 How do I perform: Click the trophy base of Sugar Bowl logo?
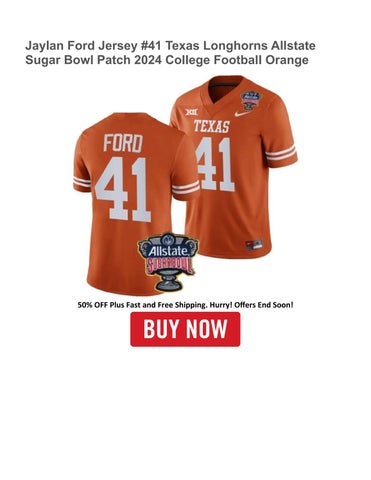pyautogui.click(x=168, y=281)
